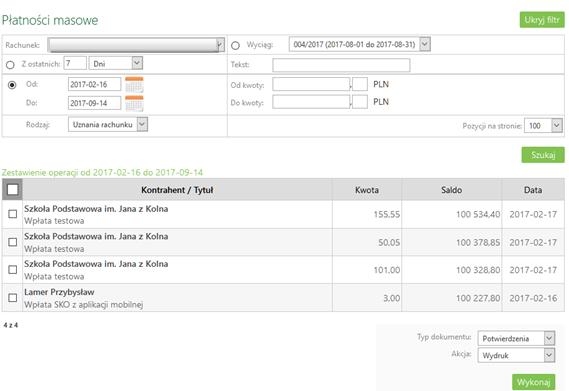Screen dimensions: 569x391
Task: Select the Od date range radio button
Action: [12, 85]
